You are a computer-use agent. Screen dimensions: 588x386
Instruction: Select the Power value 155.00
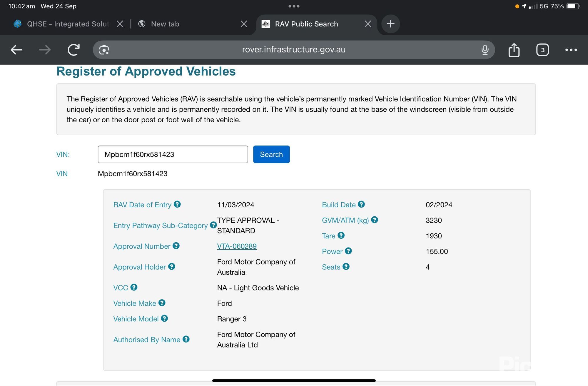pos(437,251)
